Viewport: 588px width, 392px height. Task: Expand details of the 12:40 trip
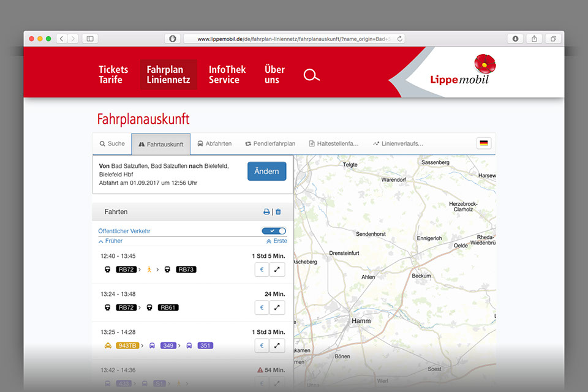click(x=277, y=269)
